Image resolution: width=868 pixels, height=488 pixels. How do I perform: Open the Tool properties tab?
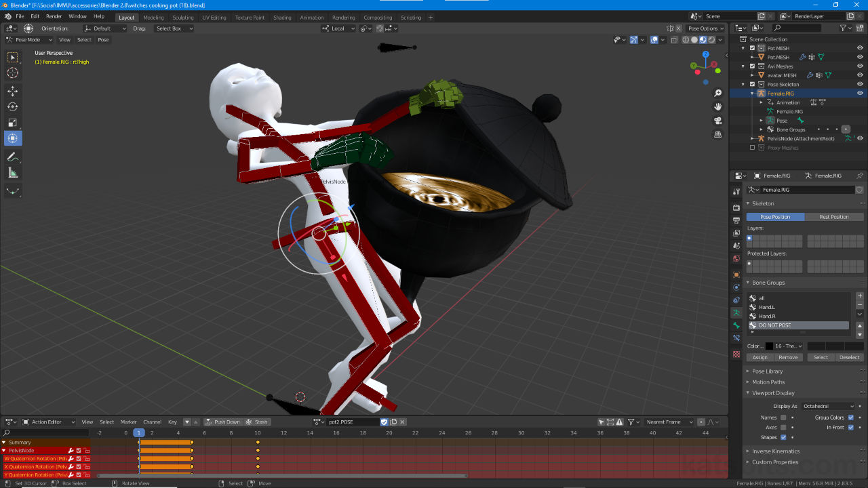(736, 192)
